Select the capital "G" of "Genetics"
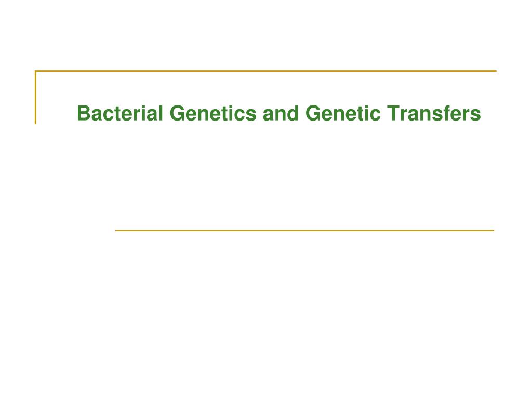 (177, 113)
